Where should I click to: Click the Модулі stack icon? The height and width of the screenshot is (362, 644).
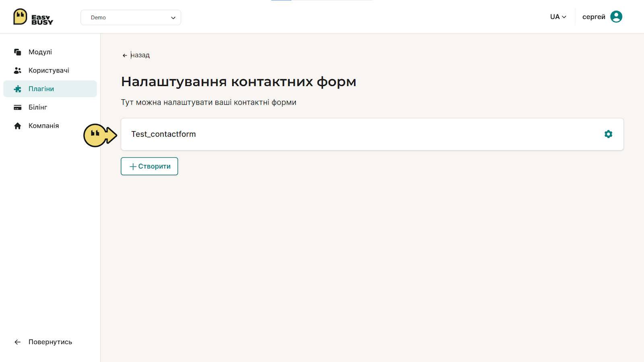pyautogui.click(x=18, y=52)
